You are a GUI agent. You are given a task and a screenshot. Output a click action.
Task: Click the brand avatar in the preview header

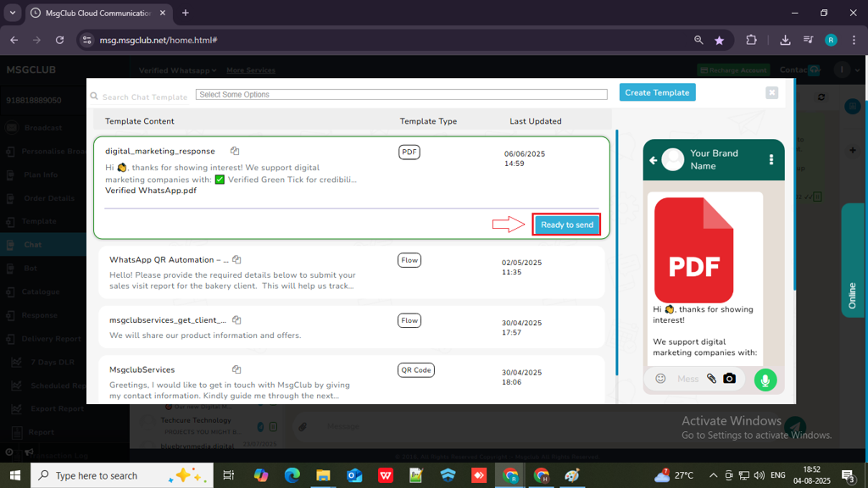(673, 160)
